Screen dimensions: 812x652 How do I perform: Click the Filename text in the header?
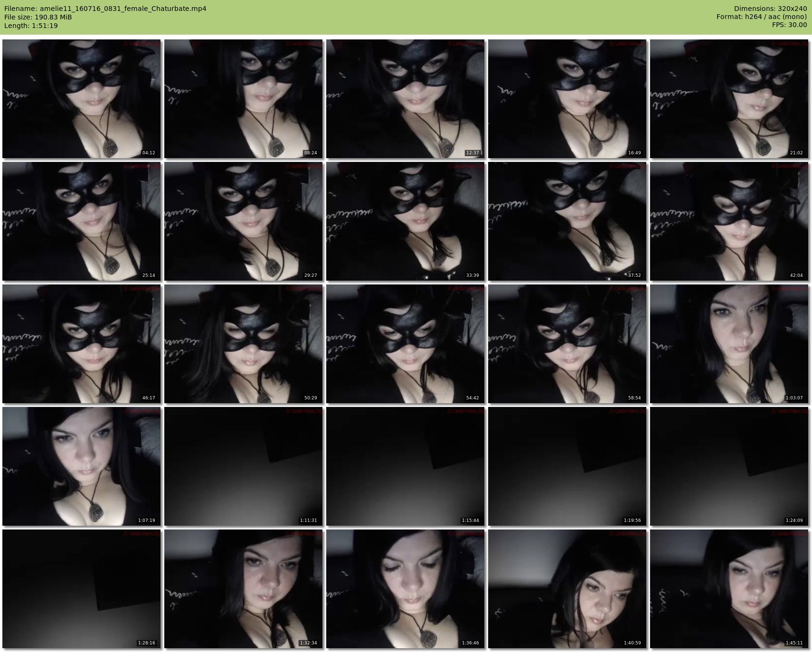[105, 9]
